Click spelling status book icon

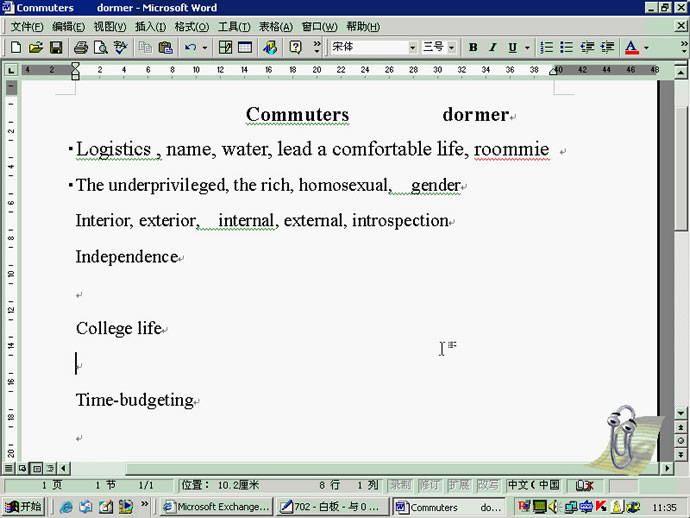tap(585, 485)
